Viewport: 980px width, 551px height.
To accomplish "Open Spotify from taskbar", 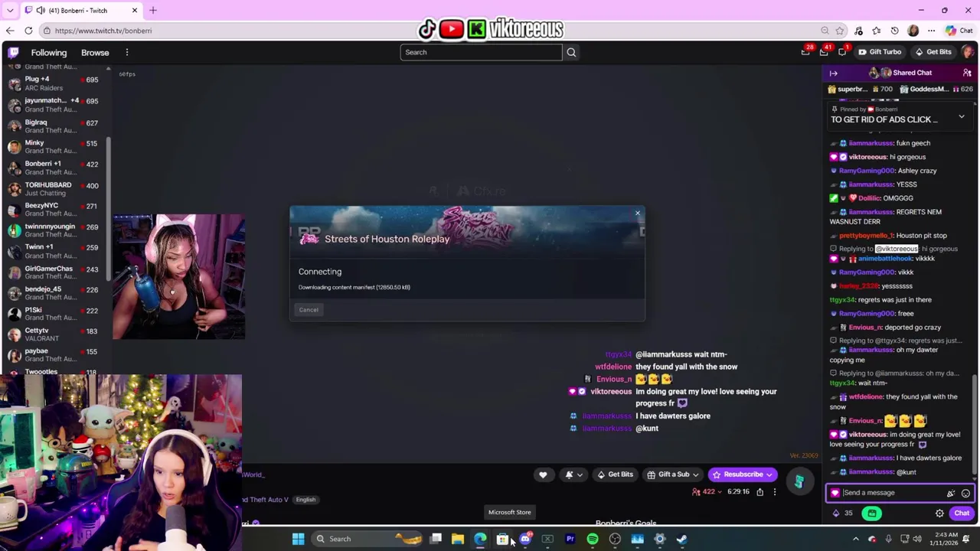I will [592, 539].
